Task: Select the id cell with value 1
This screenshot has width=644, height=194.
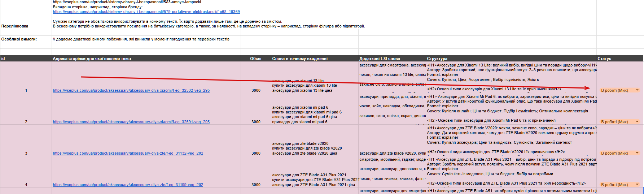Action: [x=26, y=77]
